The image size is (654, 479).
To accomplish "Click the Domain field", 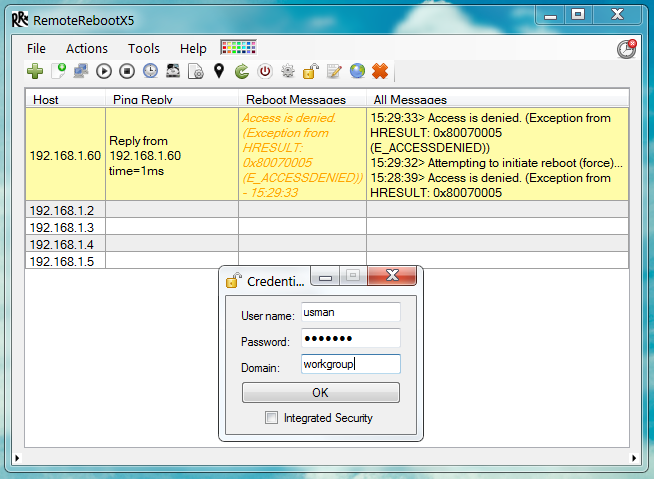I will click(x=351, y=364).
